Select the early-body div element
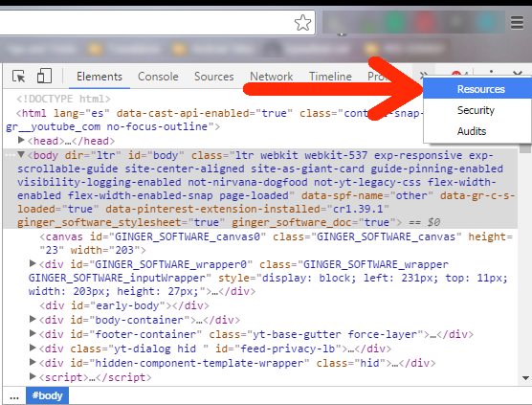 point(124,305)
